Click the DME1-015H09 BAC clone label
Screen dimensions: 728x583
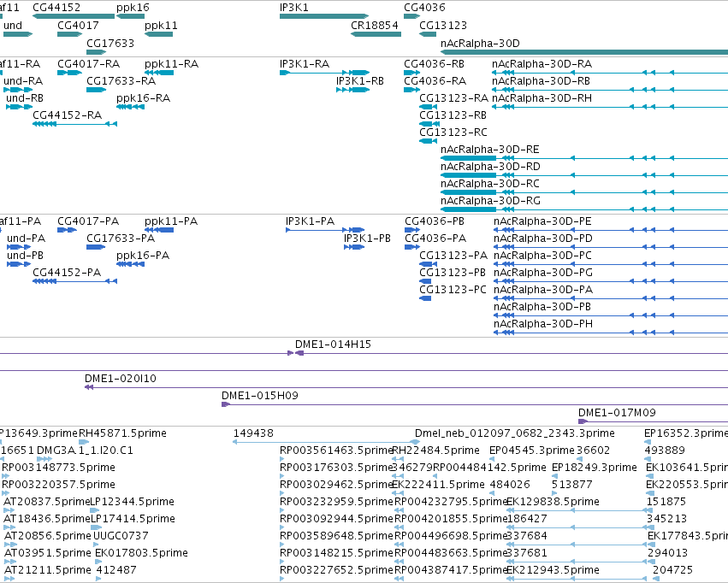[259, 396]
